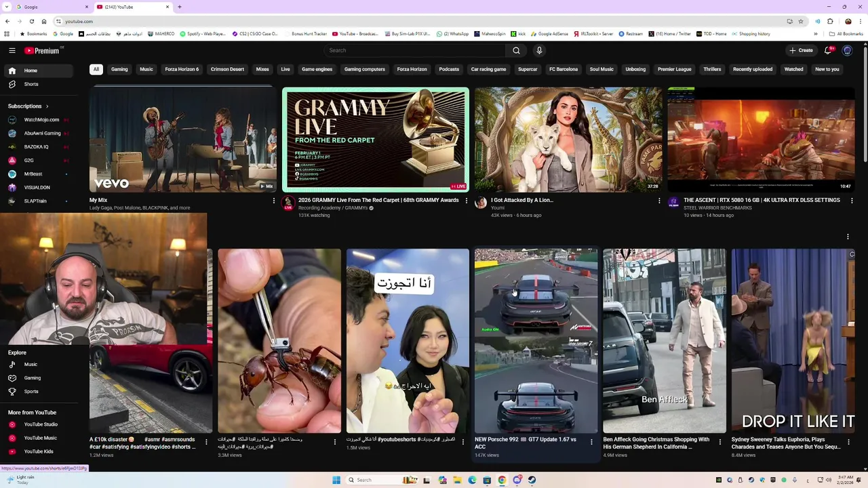868x488 pixels.
Task: Open the ant short thumbnail
Action: coord(279,341)
